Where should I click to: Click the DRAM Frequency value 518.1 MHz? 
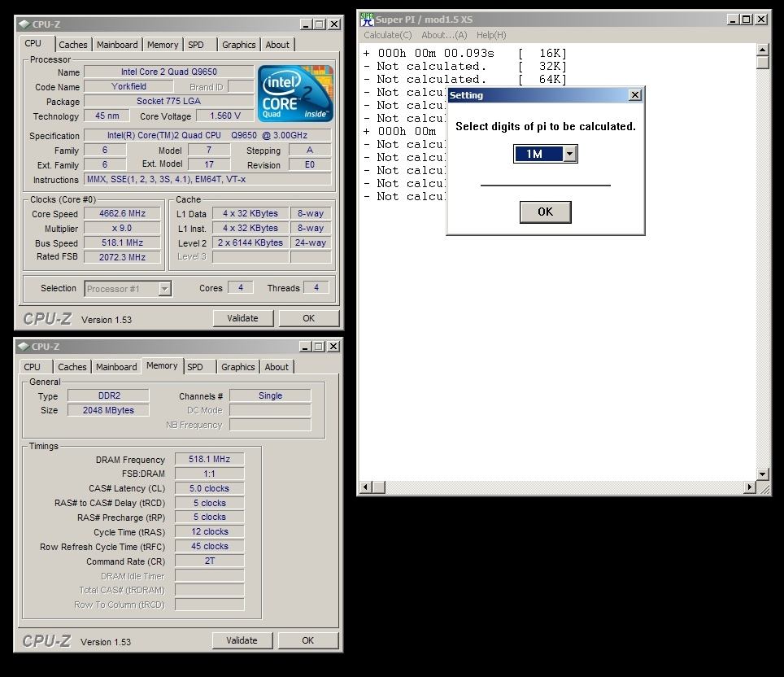(x=210, y=460)
